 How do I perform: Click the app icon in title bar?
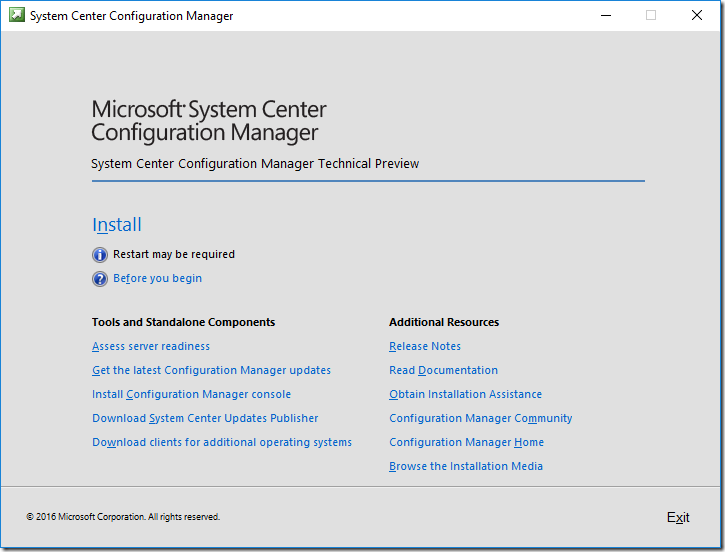[17, 15]
